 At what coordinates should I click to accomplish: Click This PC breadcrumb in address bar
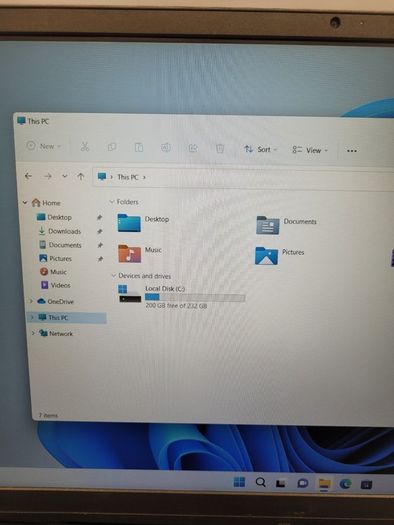pyautogui.click(x=128, y=177)
